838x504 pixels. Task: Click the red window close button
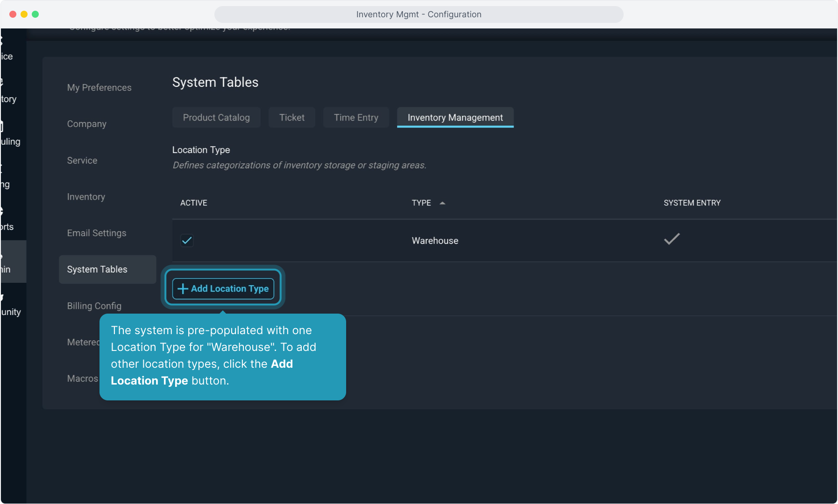(13, 14)
